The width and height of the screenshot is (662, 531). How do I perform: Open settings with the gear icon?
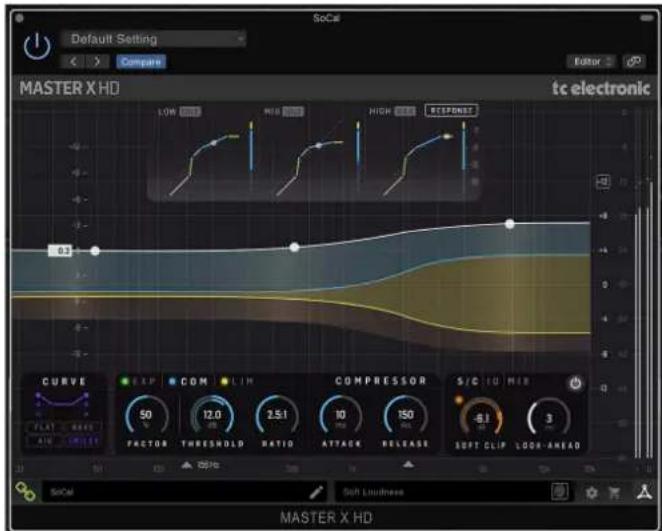(591, 493)
